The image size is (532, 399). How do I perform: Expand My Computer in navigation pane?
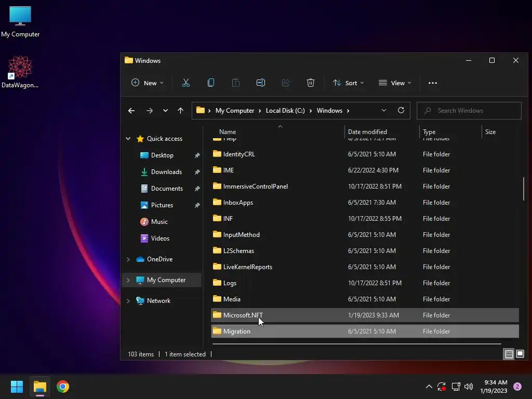pyautogui.click(x=128, y=280)
